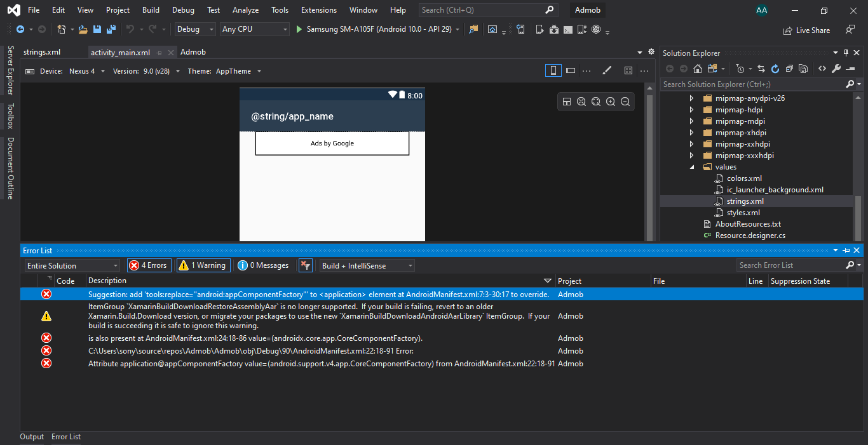
Task: Open Android SDK Manager icon
Action: click(x=553, y=29)
